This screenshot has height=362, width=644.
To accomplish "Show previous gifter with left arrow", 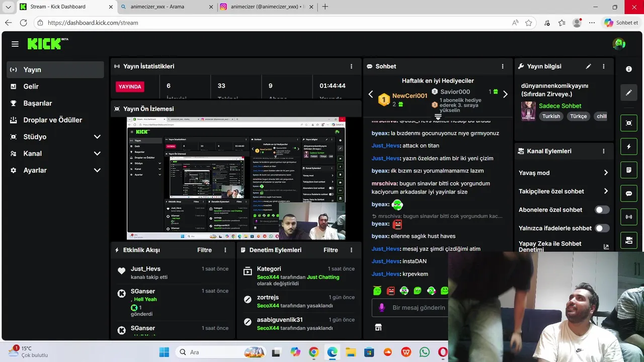I will 371,94.
